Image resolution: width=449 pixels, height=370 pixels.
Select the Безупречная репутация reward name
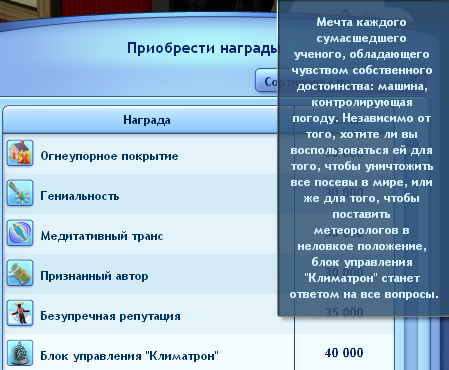tap(110, 316)
